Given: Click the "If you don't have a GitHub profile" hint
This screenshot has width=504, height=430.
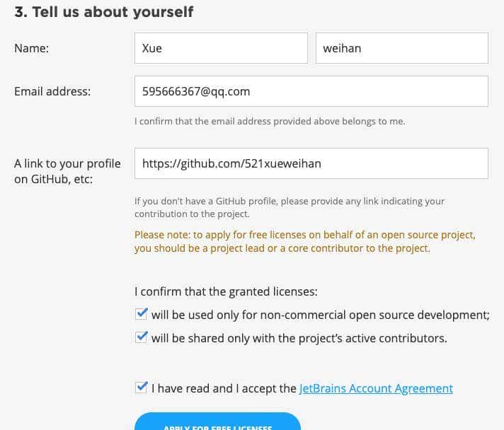Looking at the screenshot, I should tap(289, 207).
